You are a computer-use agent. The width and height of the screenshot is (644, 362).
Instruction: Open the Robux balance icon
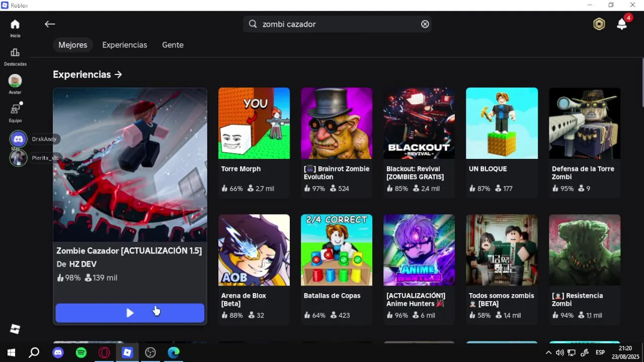coord(599,24)
